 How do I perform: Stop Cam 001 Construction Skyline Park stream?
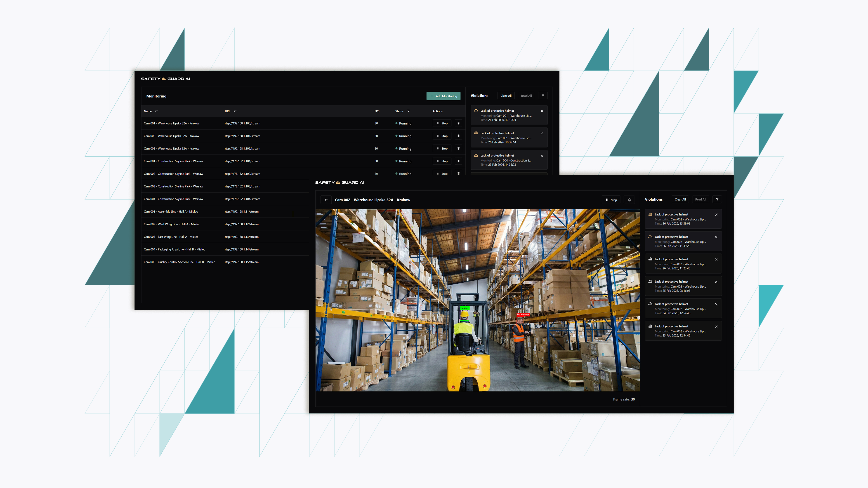tap(442, 161)
